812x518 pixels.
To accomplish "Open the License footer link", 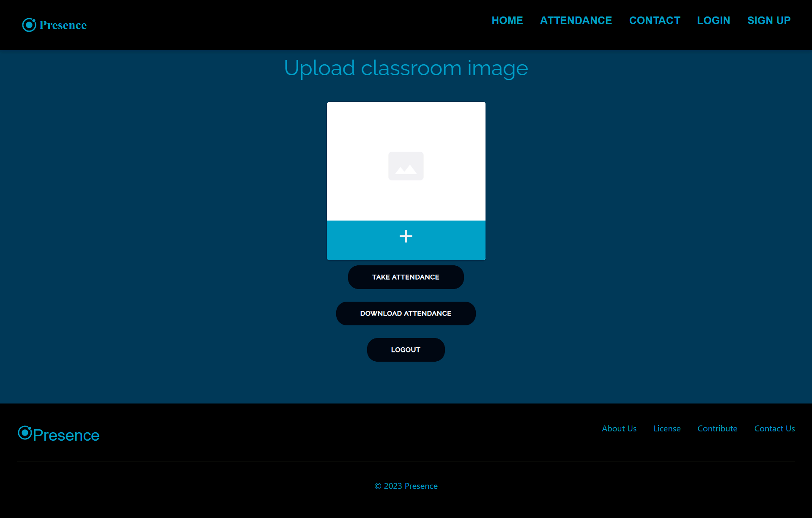I will tap(667, 428).
